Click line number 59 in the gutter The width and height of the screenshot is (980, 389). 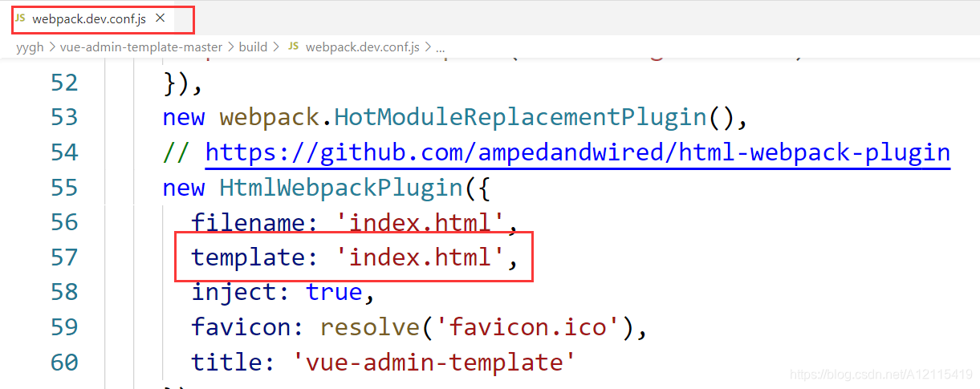tap(64, 326)
